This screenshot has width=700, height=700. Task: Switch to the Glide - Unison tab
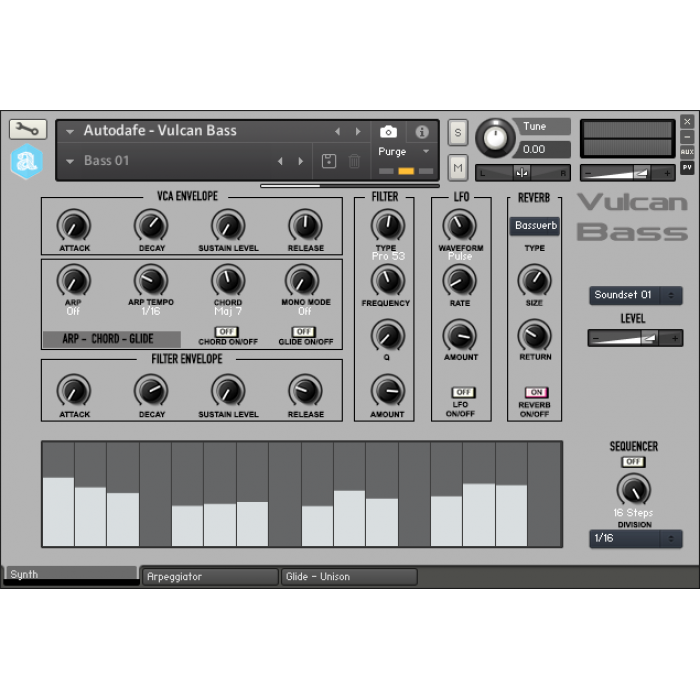349,577
